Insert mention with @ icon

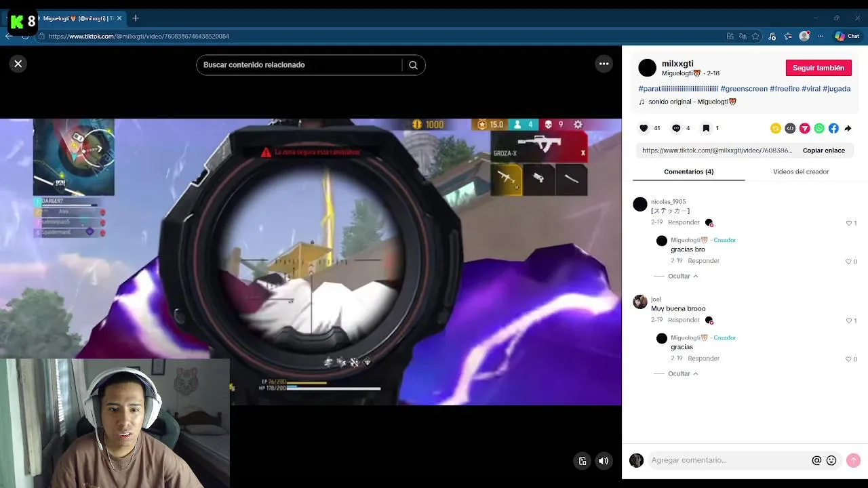pyautogui.click(x=816, y=460)
